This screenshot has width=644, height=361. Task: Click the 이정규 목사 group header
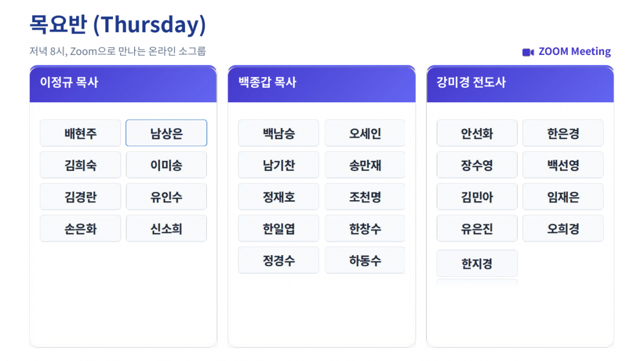pyautogui.click(x=123, y=83)
